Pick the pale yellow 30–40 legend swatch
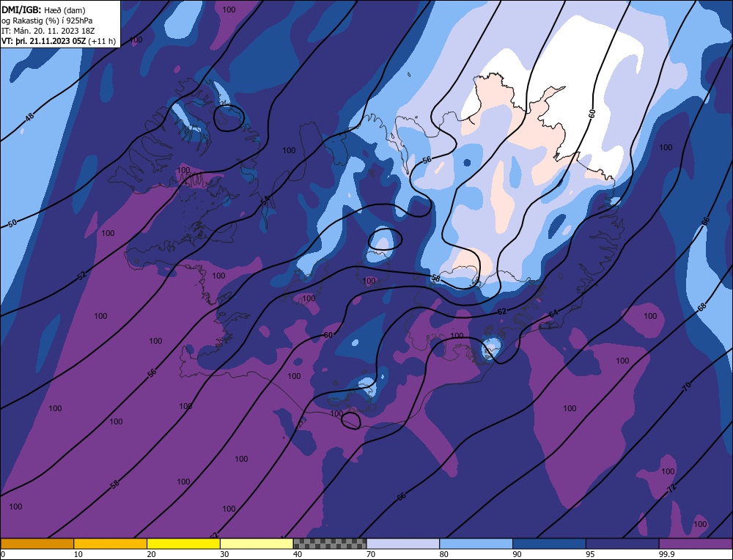Viewport: 733px width, 560px height. click(x=257, y=543)
